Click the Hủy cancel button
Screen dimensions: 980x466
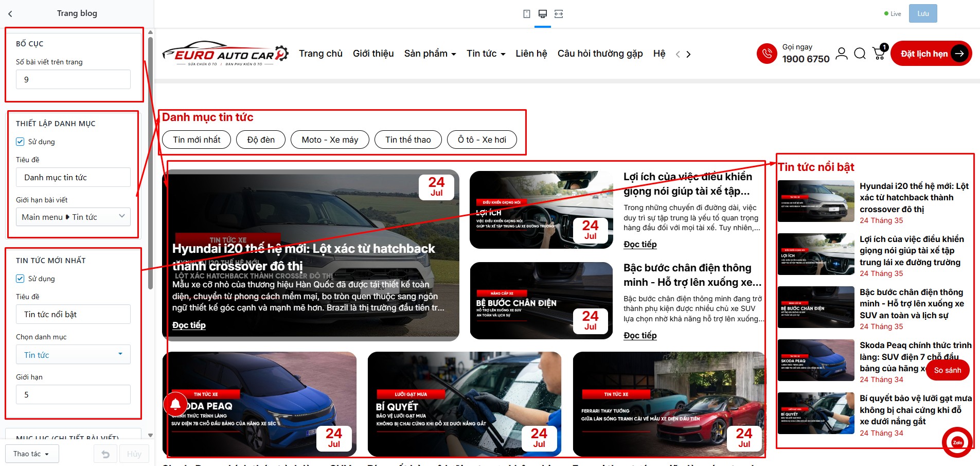click(x=134, y=454)
